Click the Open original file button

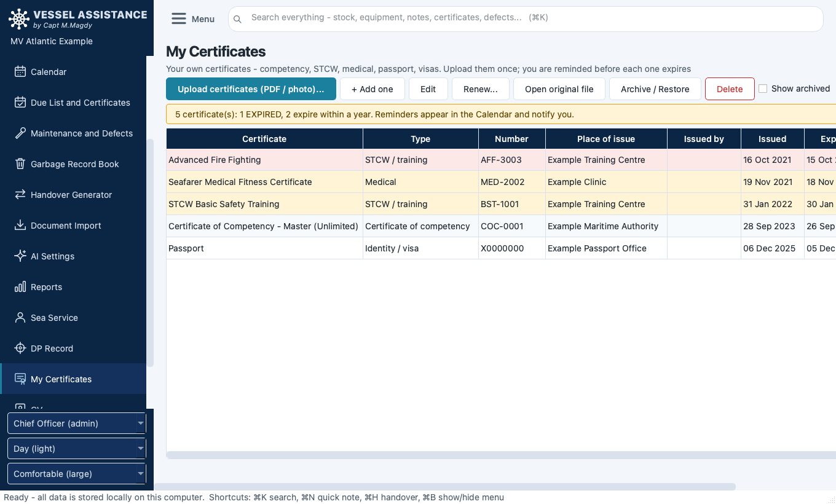[559, 89]
